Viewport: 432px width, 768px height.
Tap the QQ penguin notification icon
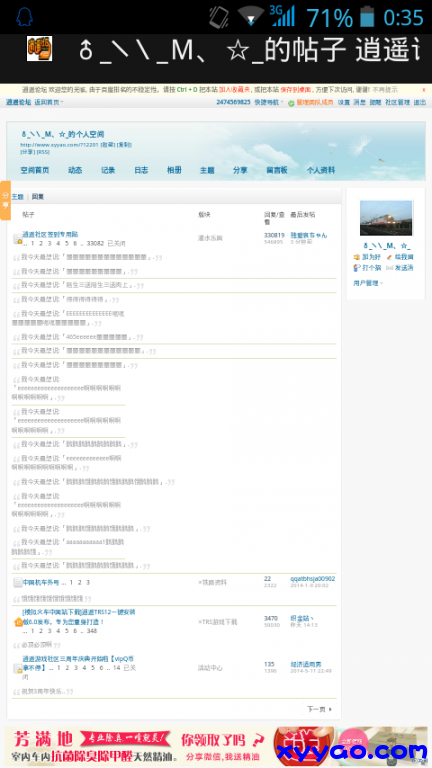point(24,17)
